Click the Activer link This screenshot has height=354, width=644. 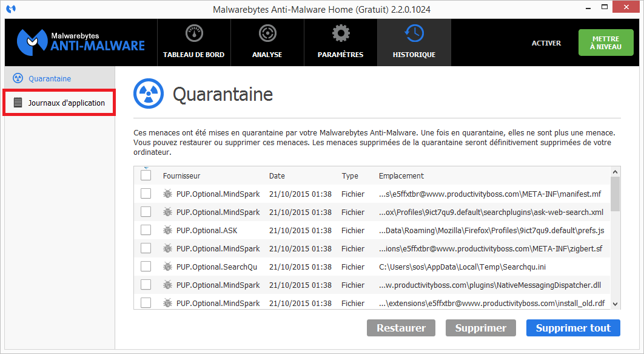pyautogui.click(x=546, y=43)
